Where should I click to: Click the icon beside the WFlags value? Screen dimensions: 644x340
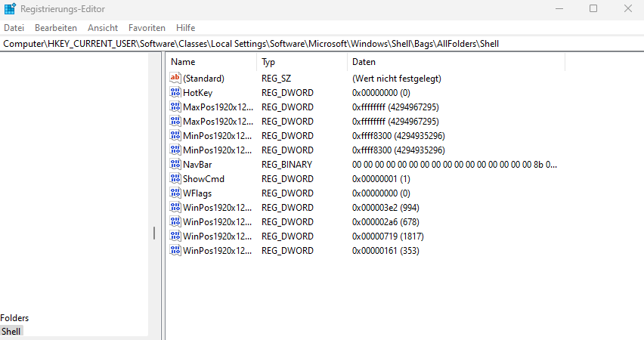(x=175, y=193)
